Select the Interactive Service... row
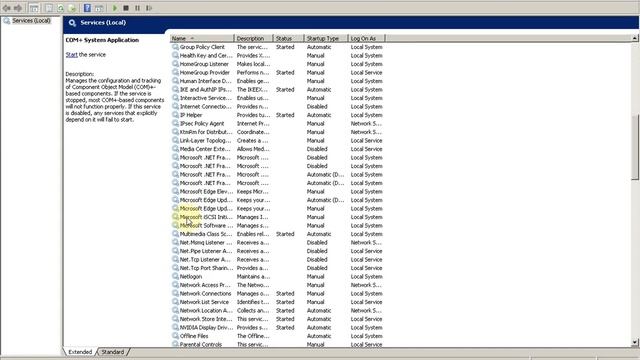Image resolution: width=640 pixels, height=360 pixels. (278, 98)
